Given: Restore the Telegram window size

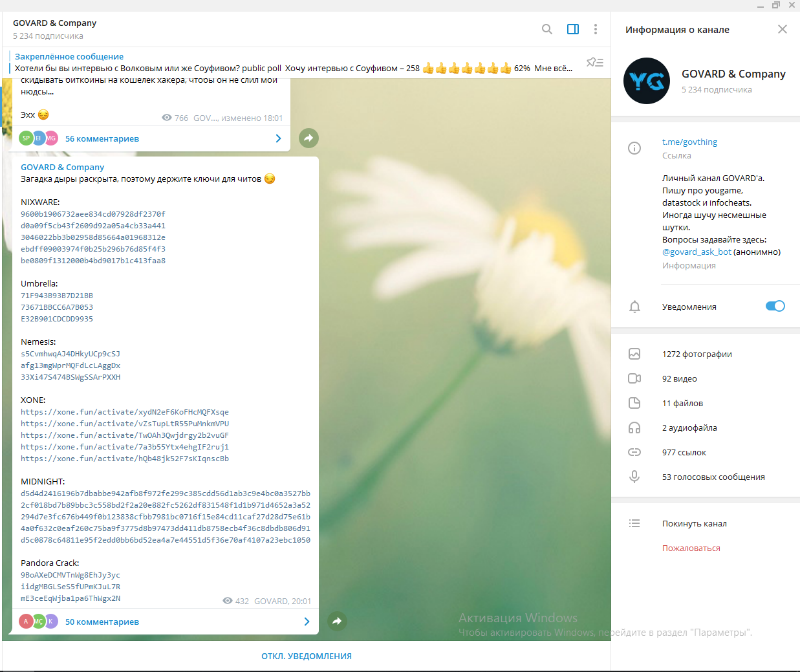Looking at the screenshot, I should tap(776, 5).
